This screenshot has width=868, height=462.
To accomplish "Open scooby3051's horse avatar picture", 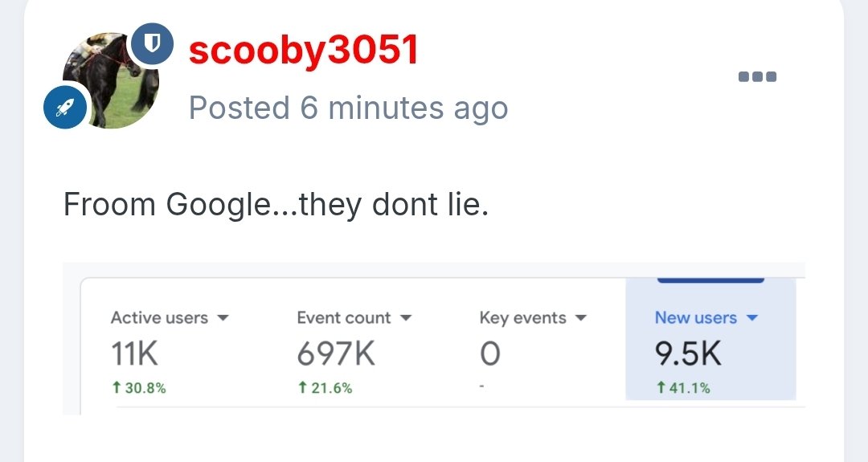I will coord(110,81).
